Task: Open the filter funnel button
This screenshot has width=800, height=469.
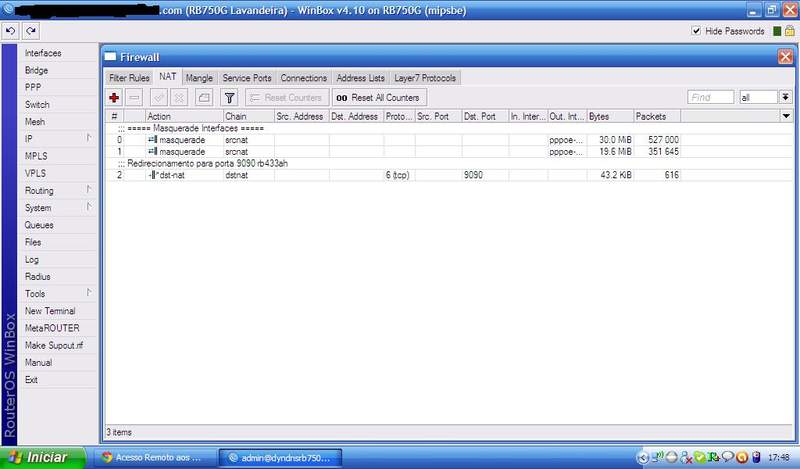Action: click(229, 97)
